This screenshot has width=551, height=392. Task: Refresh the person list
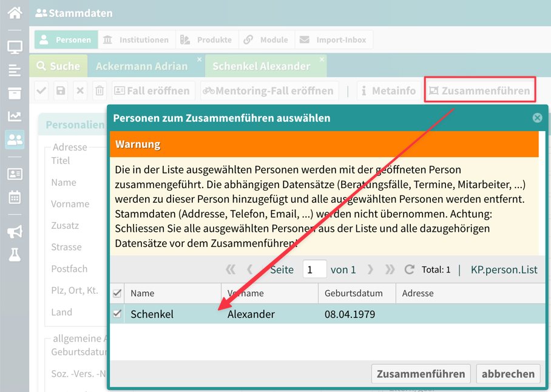(x=410, y=269)
